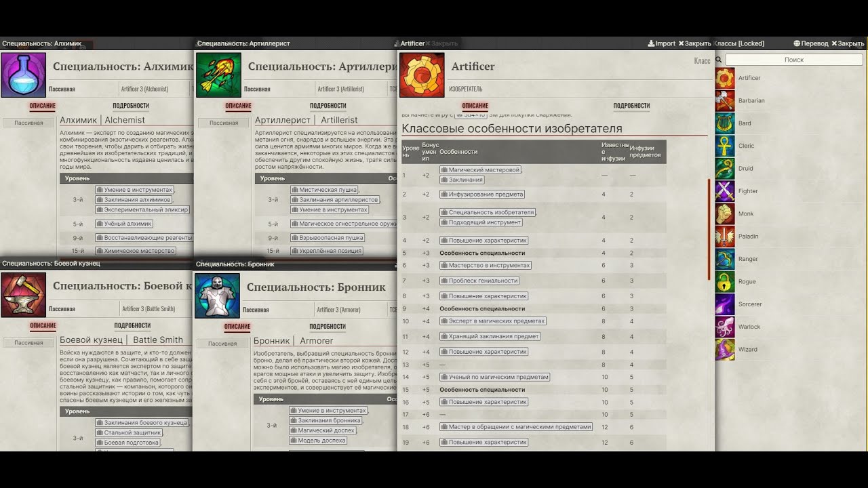This screenshot has height=488, width=868.
Task: Open the Хранящий заклинания предмет link
Action: click(490, 337)
